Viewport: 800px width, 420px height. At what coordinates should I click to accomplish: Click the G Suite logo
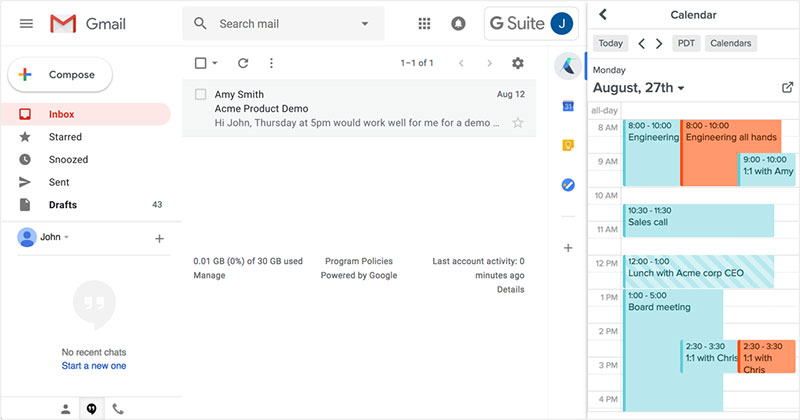pos(517,23)
